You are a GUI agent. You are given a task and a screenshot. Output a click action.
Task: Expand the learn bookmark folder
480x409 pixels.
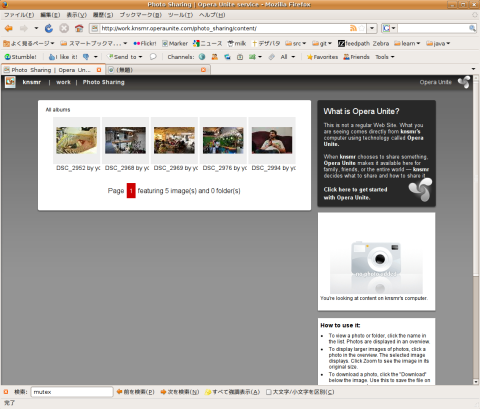point(407,43)
